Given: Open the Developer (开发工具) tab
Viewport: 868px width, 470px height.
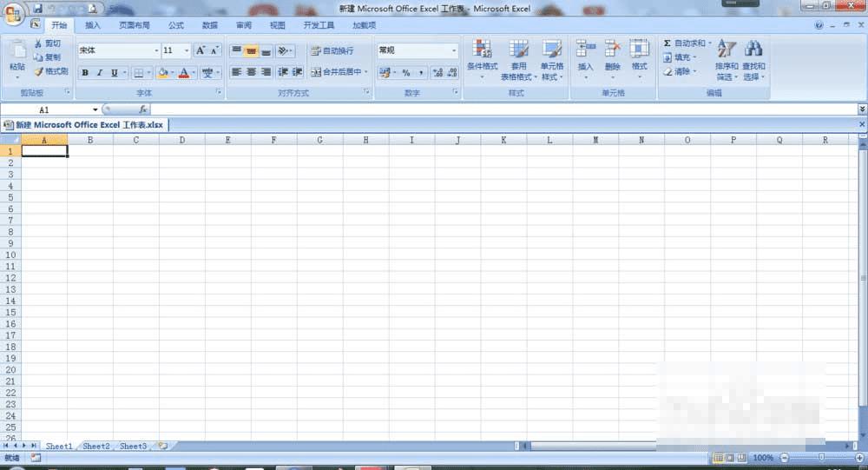Looking at the screenshot, I should tap(319, 25).
